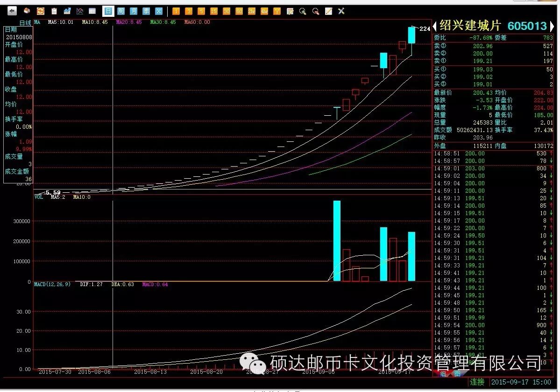Click the orange refresh icon
560x392 pixels.
(40, 11)
